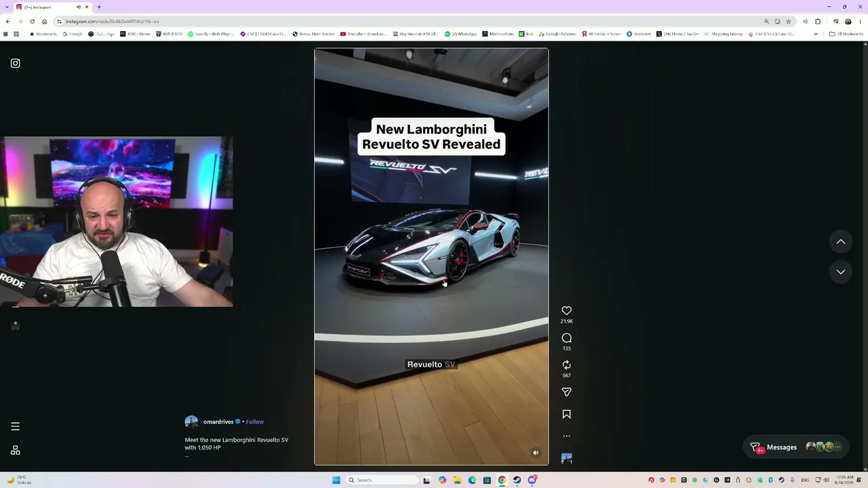Open the Google bookmark

coord(73,34)
